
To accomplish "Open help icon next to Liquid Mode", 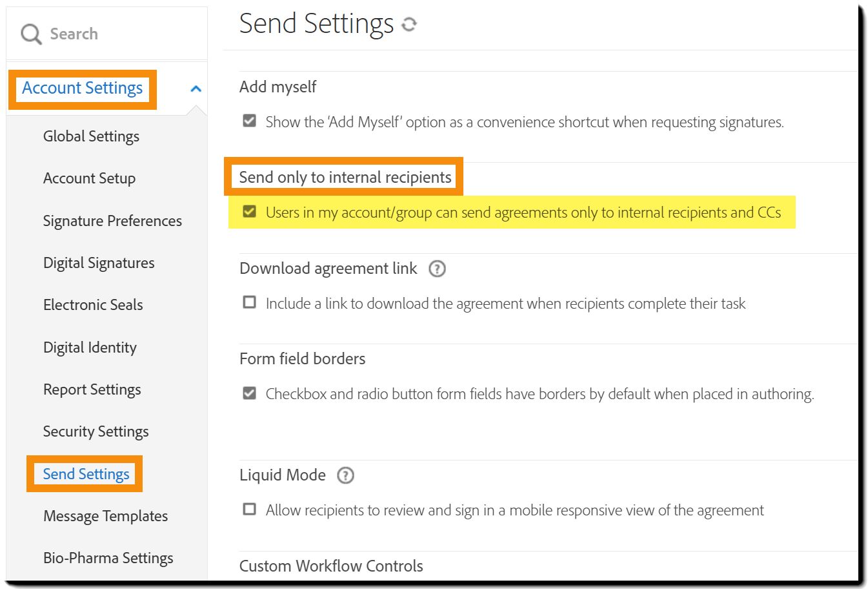I will 346,476.
